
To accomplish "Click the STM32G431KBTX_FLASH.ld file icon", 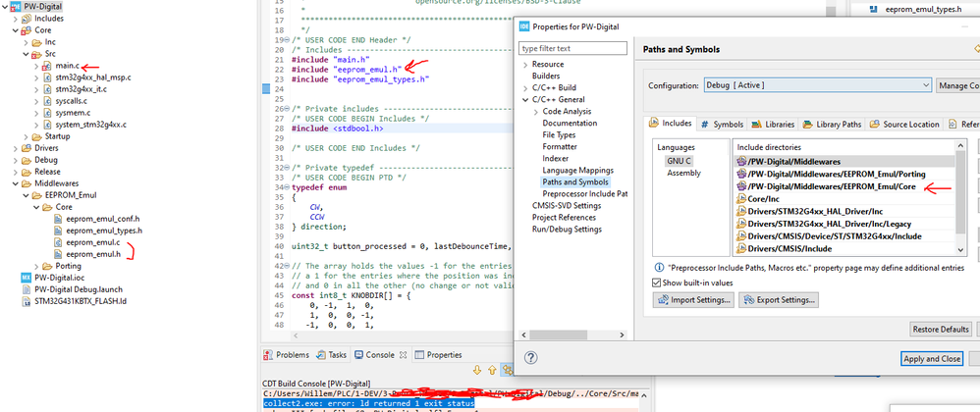I will pos(26,301).
